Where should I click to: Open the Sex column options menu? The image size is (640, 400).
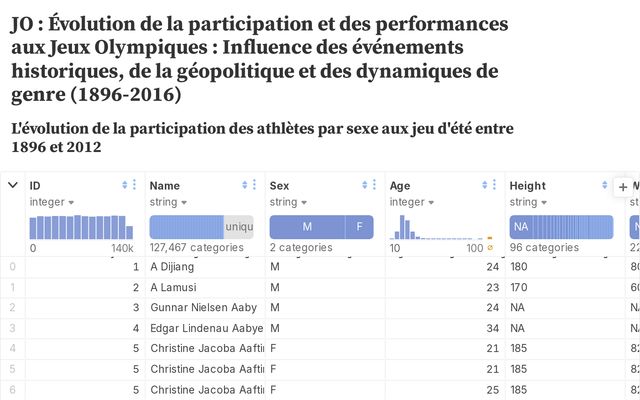coord(375,185)
